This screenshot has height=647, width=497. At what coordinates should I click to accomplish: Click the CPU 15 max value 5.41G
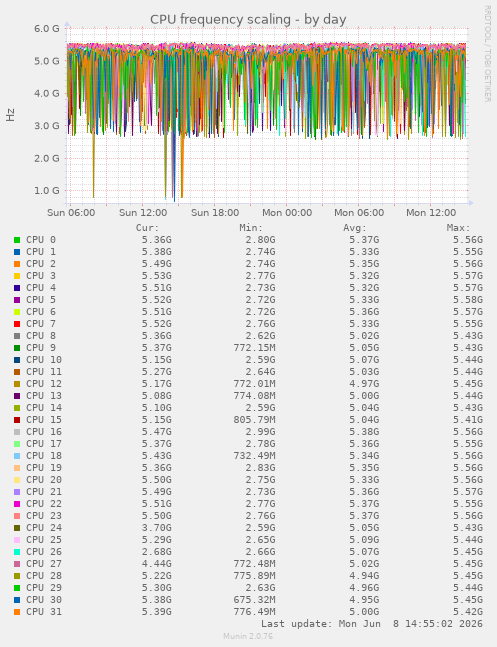click(468, 420)
